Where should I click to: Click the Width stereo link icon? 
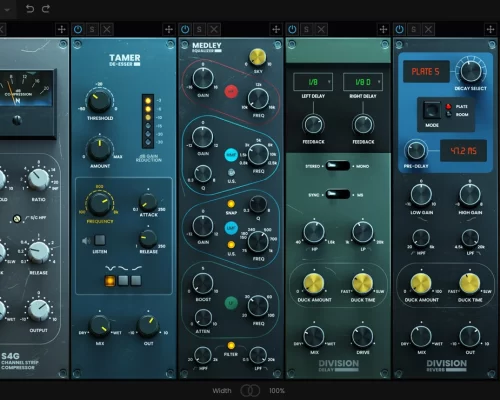250,390
